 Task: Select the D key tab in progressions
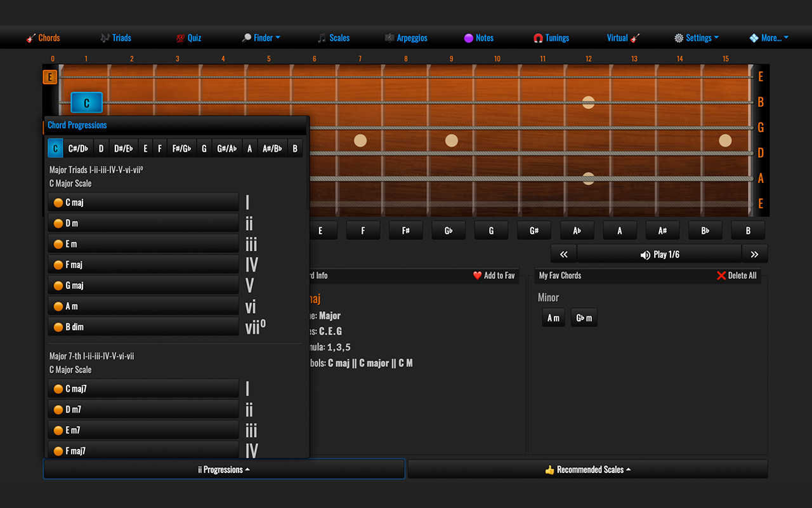pos(101,149)
